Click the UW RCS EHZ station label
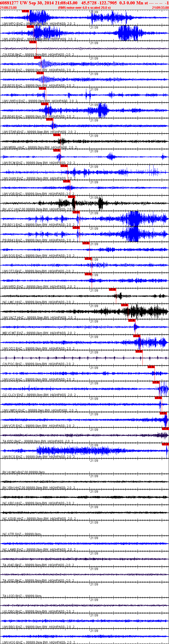Screen dimensions: 169x644 coord(39,457)
